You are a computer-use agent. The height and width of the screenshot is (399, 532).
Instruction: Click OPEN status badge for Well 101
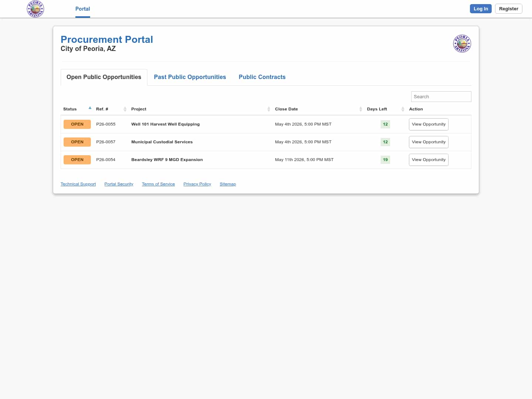[77, 124]
